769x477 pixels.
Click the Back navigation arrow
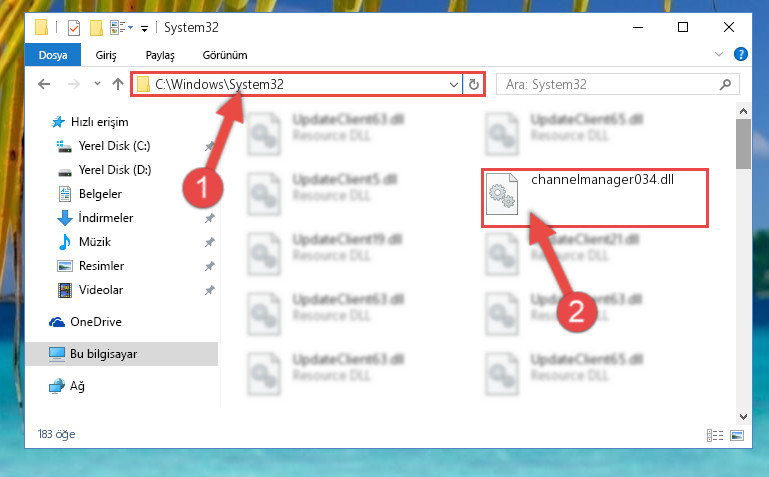pos(44,84)
